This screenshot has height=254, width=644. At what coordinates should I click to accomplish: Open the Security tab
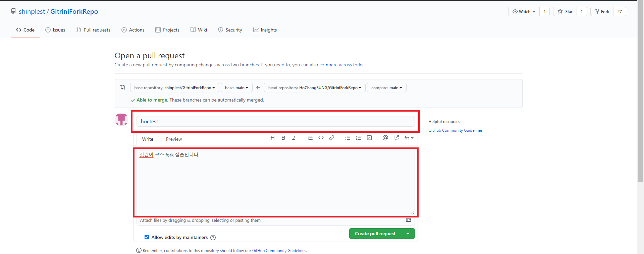click(230, 30)
